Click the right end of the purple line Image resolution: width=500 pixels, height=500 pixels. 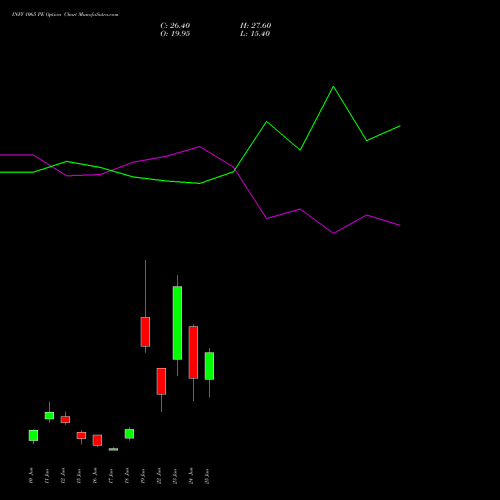(400, 225)
